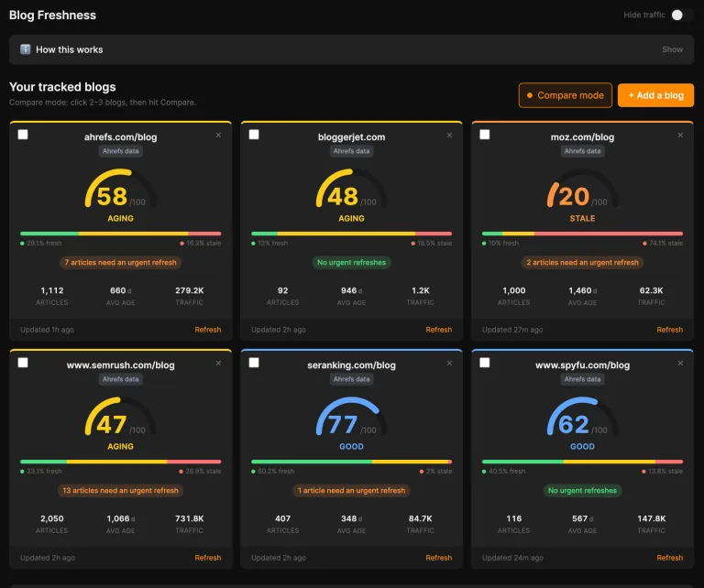Click the seranking.com/blog title
This screenshot has width=704, height=588.
point(352,365)
